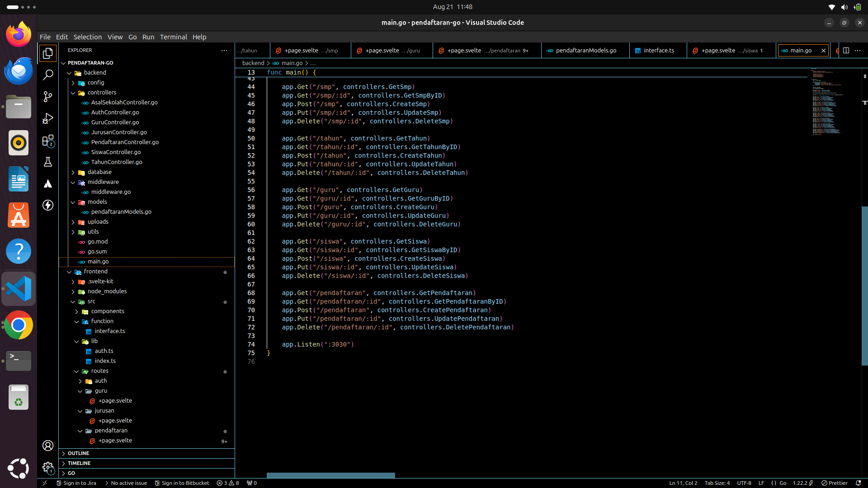This screenshot has width=868, height=488.
Task: Open the Testing flask view
Action: pyautogui.click(x=48, y=162)
